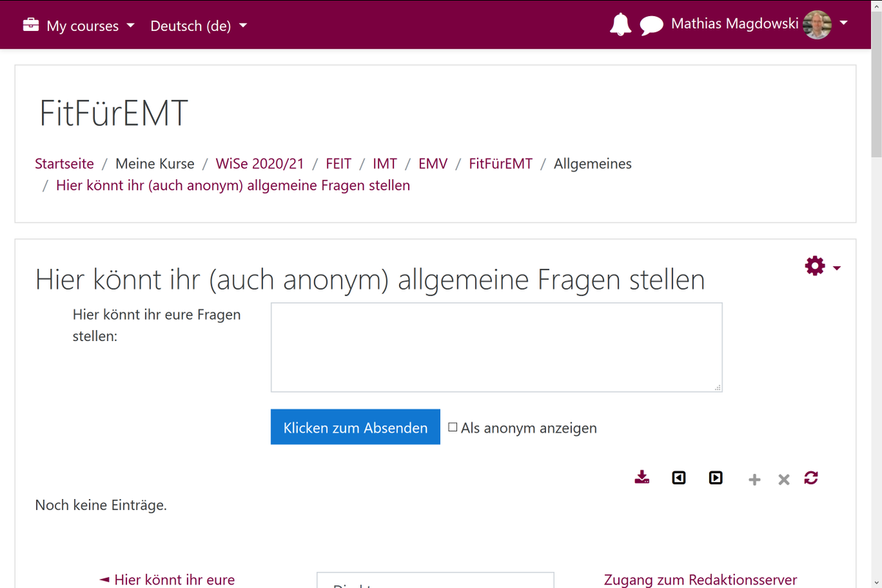Viewport: 882px width, 588px height.
Task: Open the FEIT breadcrumb link
Action: pyautogui.click(x=339, y=164)
